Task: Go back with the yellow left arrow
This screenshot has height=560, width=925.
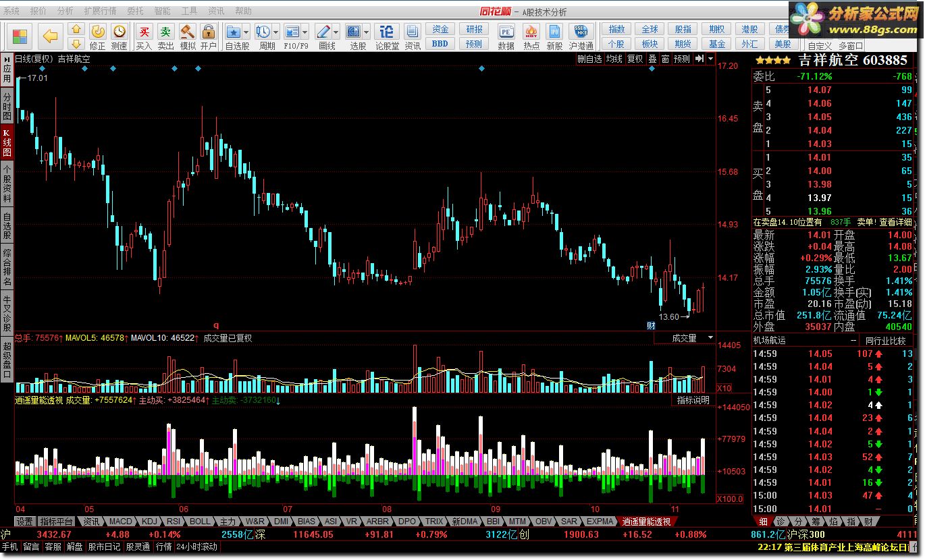Action: coord(50,36)
